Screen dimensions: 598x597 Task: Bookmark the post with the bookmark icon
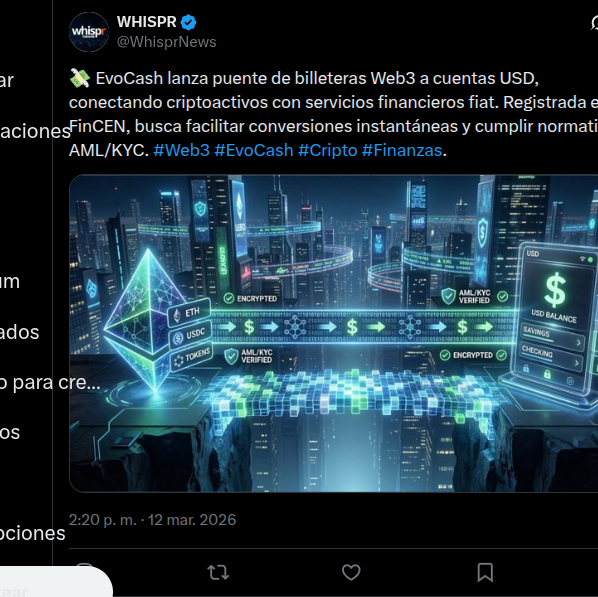pos(485,572)
